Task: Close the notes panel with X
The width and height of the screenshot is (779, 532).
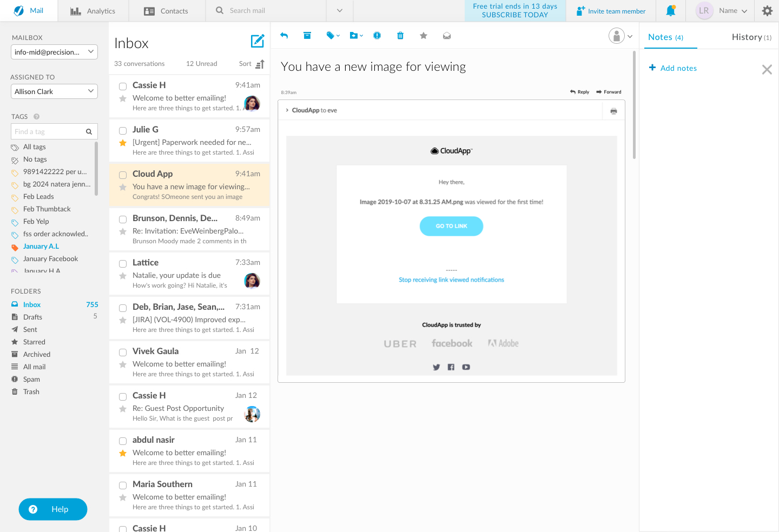Action: click(x=767, y=69)
